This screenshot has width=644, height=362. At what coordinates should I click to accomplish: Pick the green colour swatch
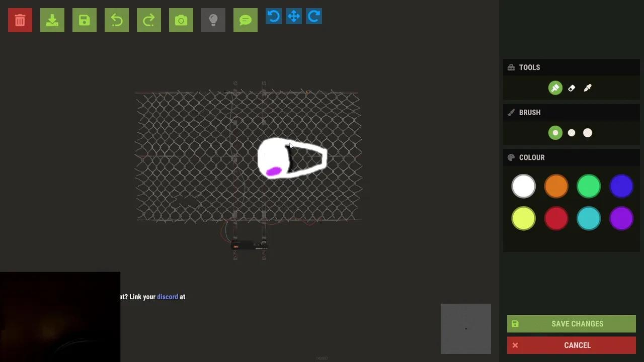tap(589, 186)
